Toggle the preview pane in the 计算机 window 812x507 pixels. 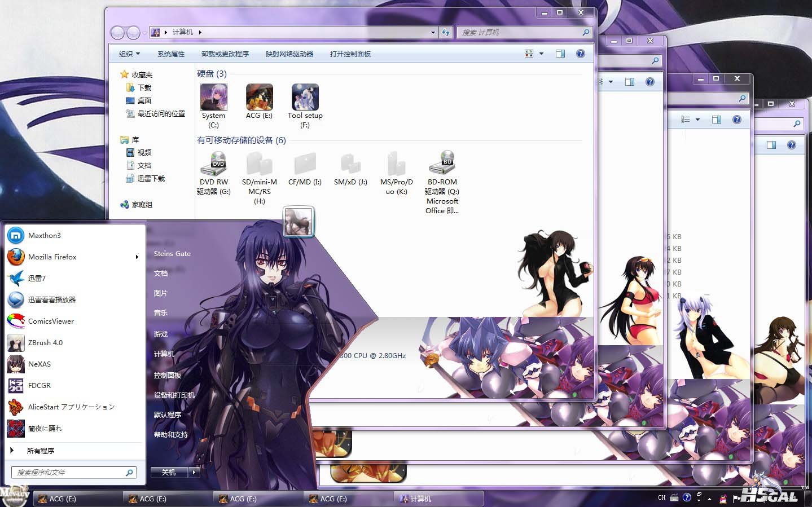pos(560,54)
